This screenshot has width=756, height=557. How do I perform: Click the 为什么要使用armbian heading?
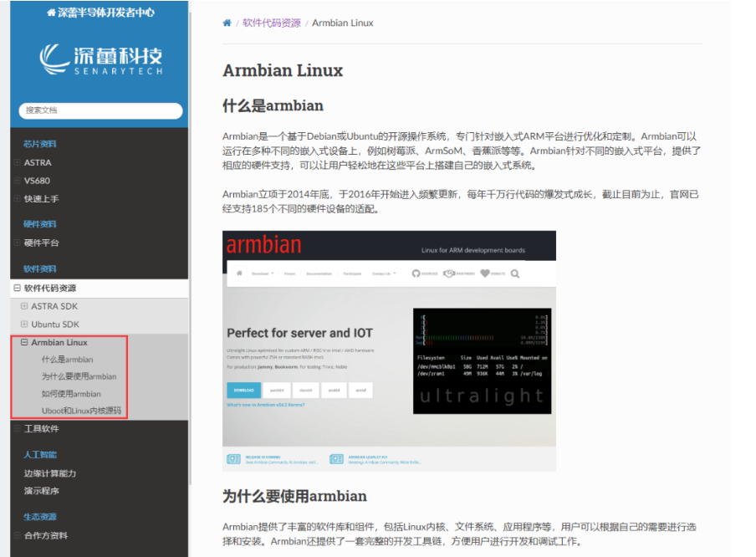[294, 496]
